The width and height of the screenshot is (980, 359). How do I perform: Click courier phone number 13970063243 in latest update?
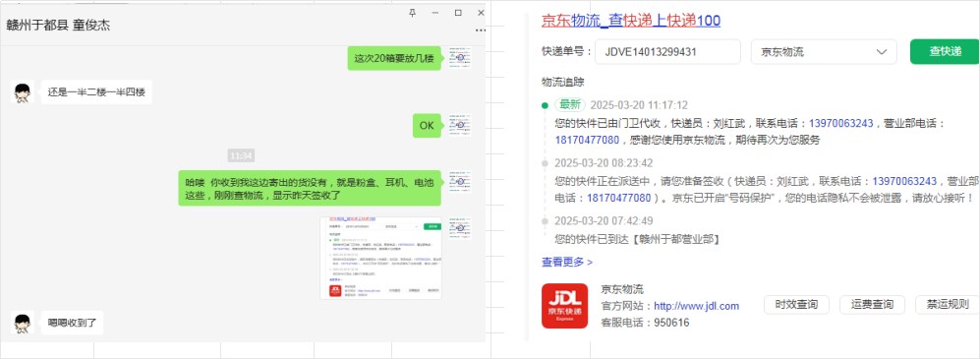coord(840,123)
